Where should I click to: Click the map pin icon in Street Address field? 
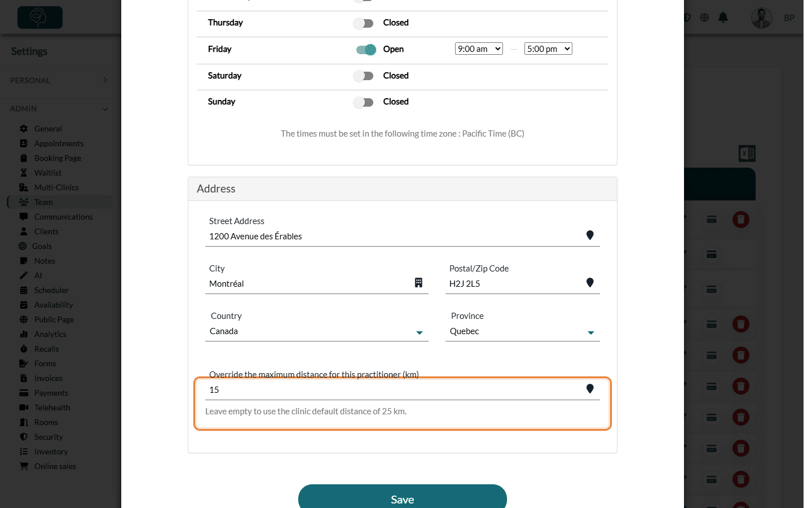coord(590,235)
